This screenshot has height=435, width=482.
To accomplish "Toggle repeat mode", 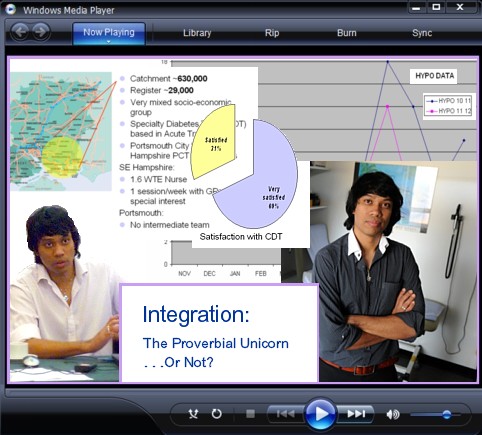I will tap(217, 414).
